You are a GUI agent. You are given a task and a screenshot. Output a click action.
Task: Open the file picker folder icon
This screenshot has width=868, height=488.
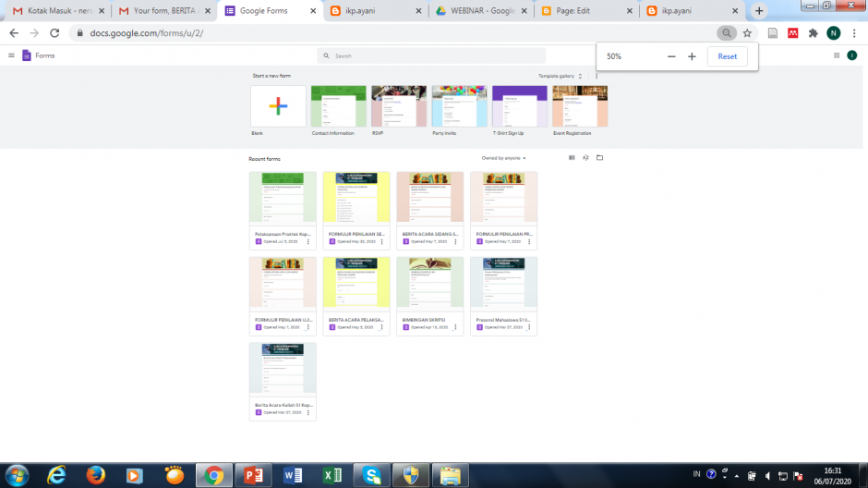pyautogui.click(x=599, y=158)
